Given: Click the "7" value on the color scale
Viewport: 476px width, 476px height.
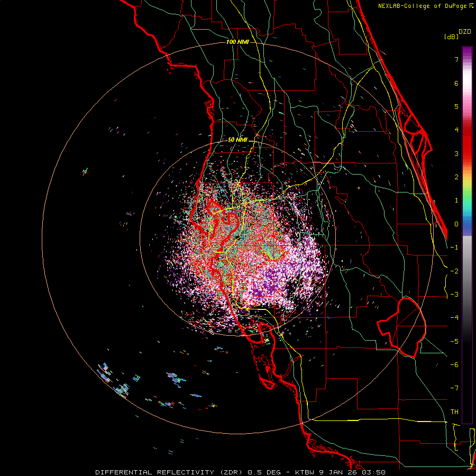Looking at the screenshot, I should point(456,59).
